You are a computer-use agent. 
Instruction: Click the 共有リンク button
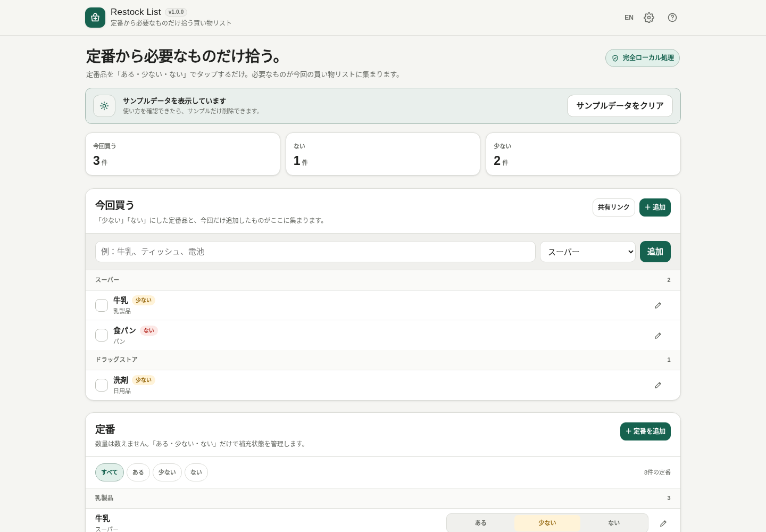click(614, 207)
